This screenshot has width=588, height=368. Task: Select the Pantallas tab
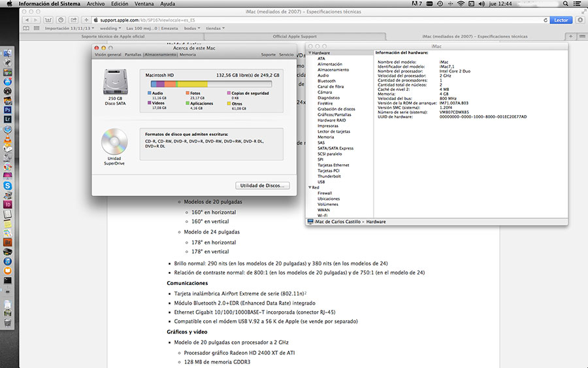click(x=133, y=54)
